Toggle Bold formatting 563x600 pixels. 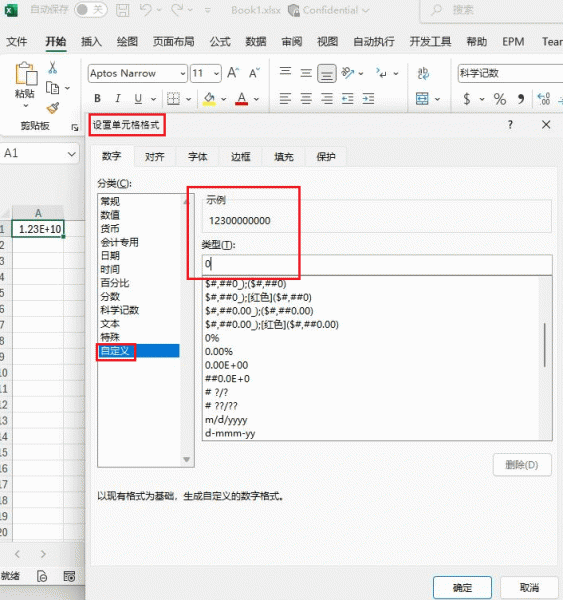(x=98, y=99)
